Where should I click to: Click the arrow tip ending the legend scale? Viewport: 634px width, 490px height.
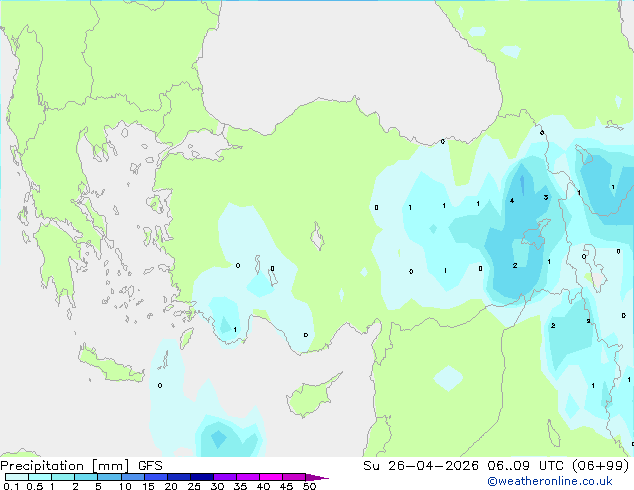coord(318,477)
